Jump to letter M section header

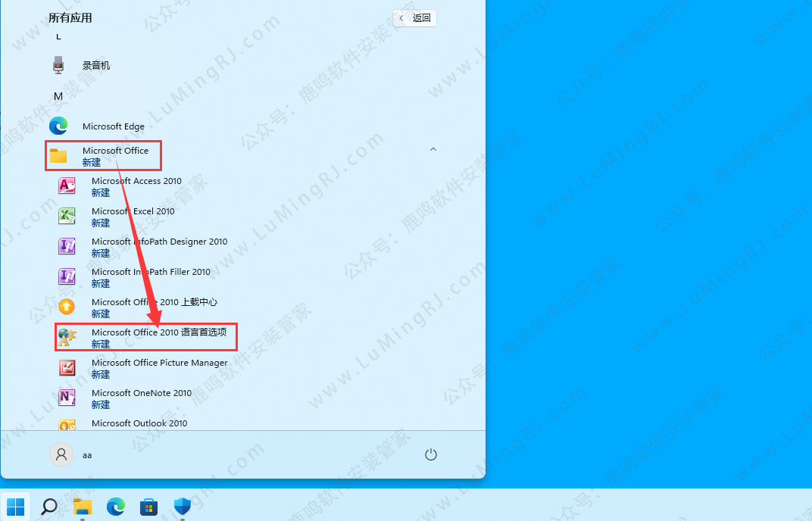pos(58,96)
